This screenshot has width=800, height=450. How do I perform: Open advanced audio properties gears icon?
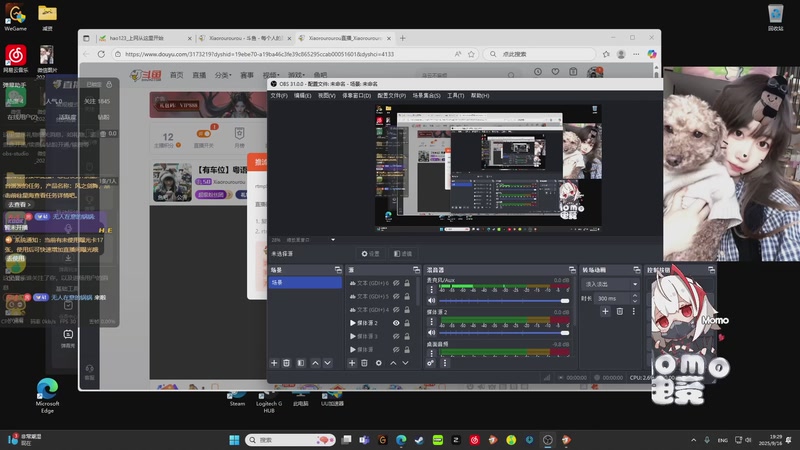coord(431,363)
